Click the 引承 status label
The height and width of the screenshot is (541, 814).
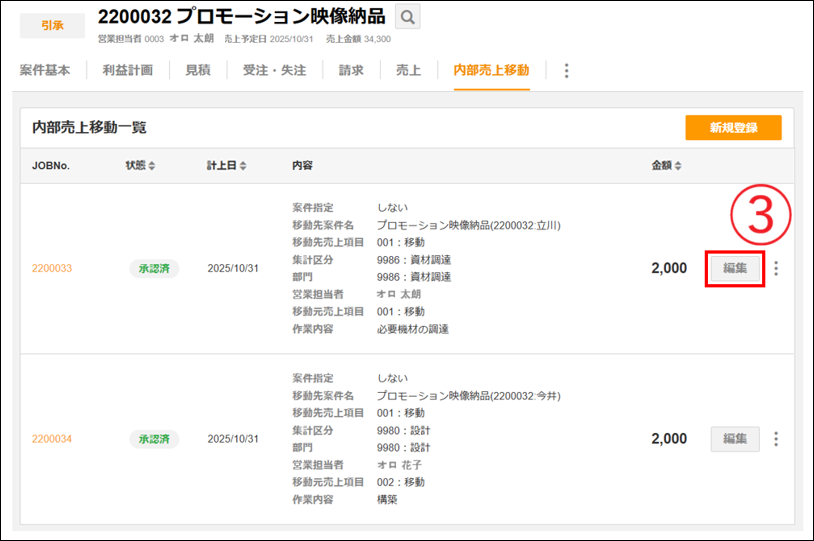(x=52, y=25)
